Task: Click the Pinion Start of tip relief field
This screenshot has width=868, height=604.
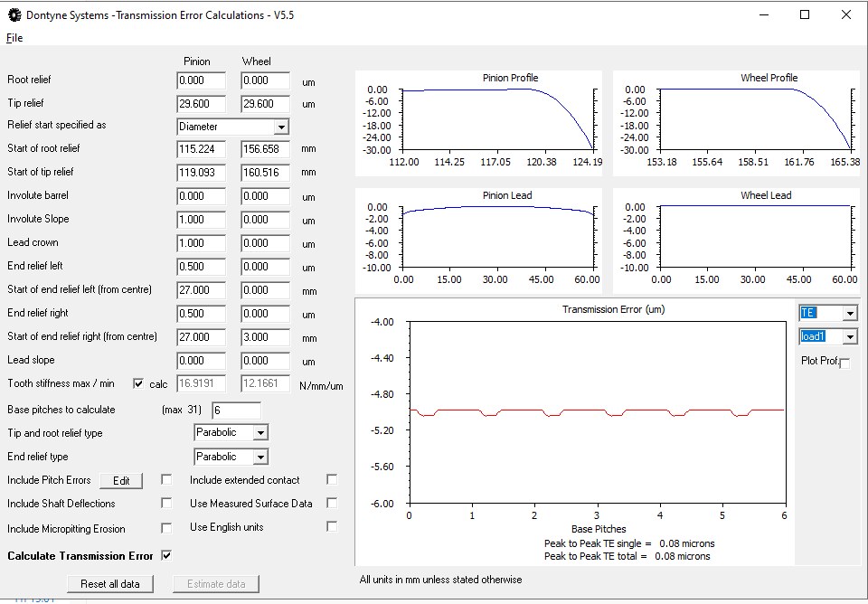Action: [202, 172]
